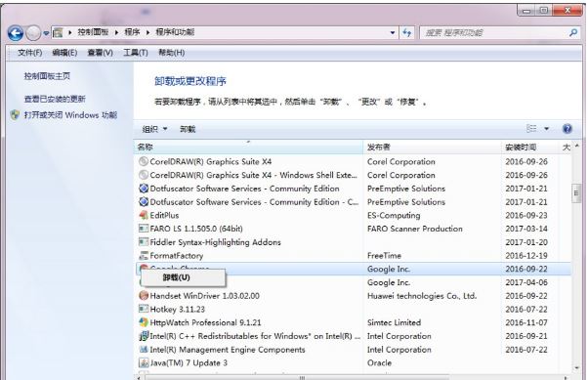Viewport: 588px width, 380px height.
Task: Select the FormatFactory entry name
Action: tap(176, 256)
